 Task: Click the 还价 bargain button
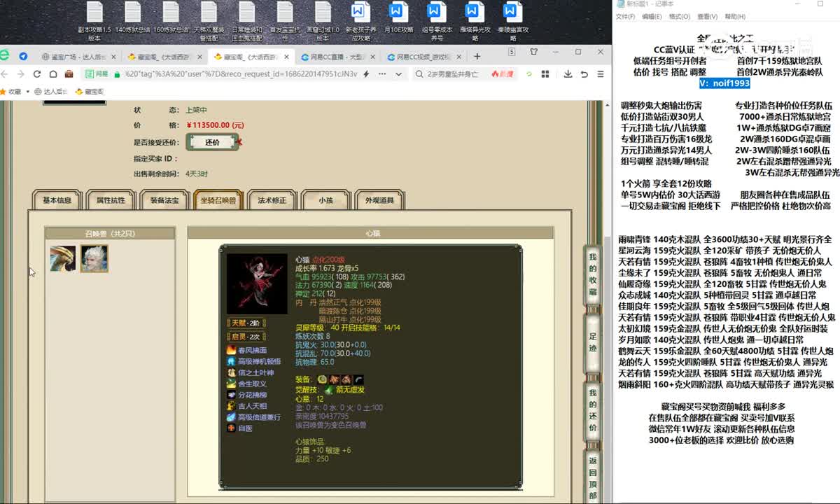(212, 142)
